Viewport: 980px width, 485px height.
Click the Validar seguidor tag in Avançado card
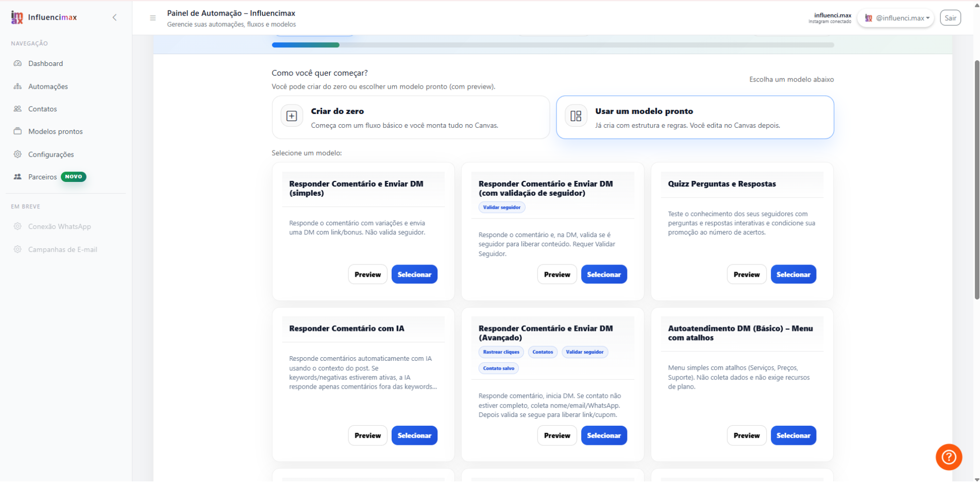tap(585, 352)
